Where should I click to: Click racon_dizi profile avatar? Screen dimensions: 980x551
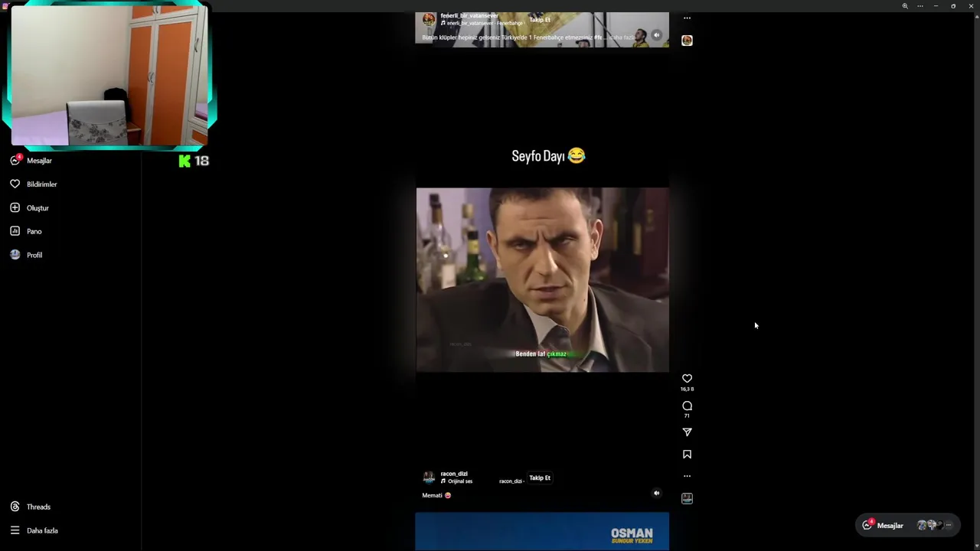[429, 478]
